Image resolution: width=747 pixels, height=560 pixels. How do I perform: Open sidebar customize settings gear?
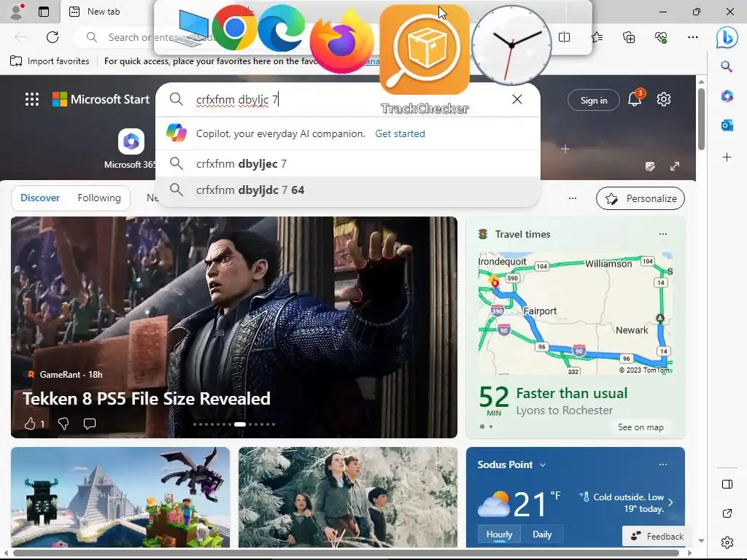tap(727, 542)
